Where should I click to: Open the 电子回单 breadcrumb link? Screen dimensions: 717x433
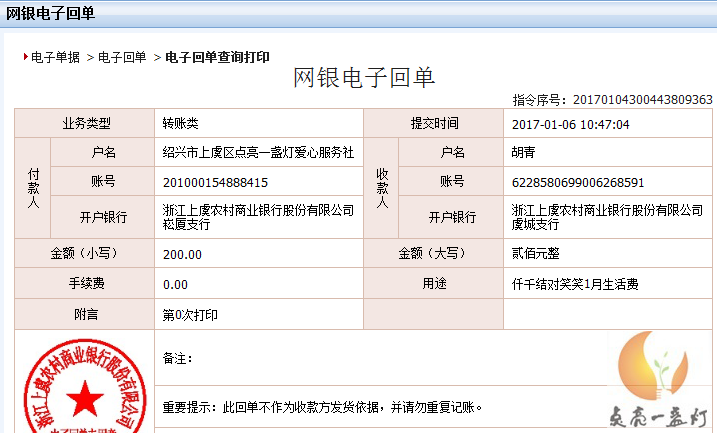(x=122, y=57)
